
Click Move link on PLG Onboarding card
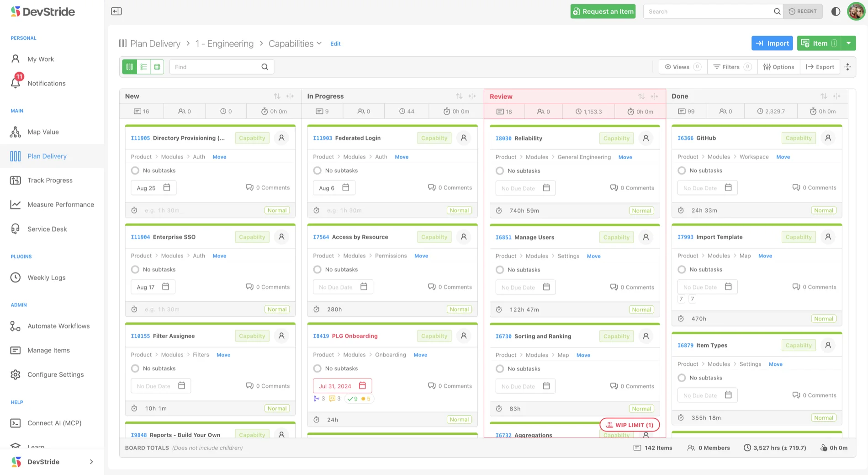tap(420, 355)
